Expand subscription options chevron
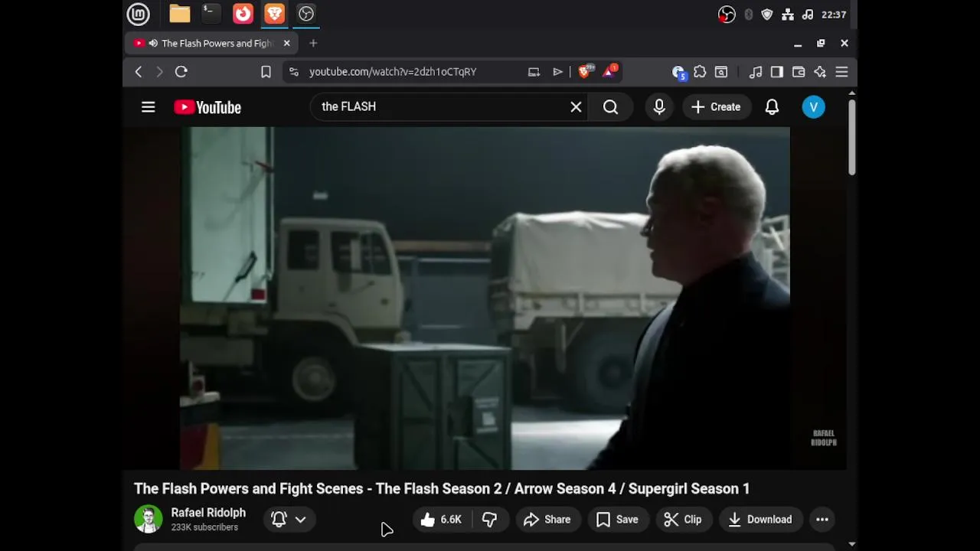The height and width of the screenshot is (551, 980). pos(300,520)
